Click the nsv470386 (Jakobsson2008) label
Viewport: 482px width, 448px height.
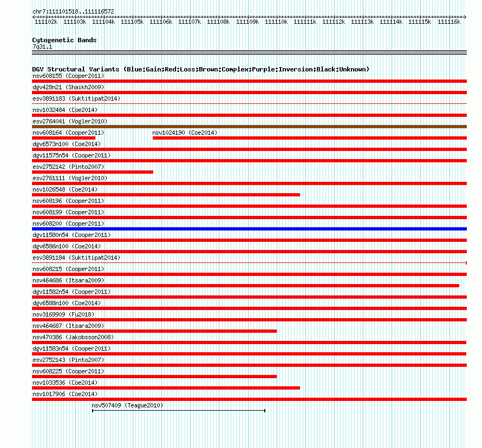pyautogui.click(x=73, y=337)
